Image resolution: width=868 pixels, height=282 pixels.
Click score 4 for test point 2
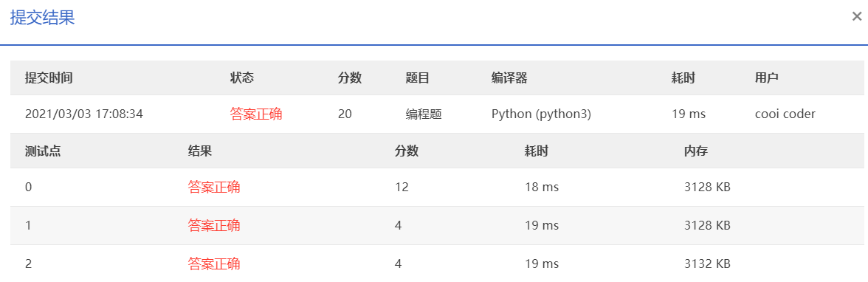tap(398, 264)
